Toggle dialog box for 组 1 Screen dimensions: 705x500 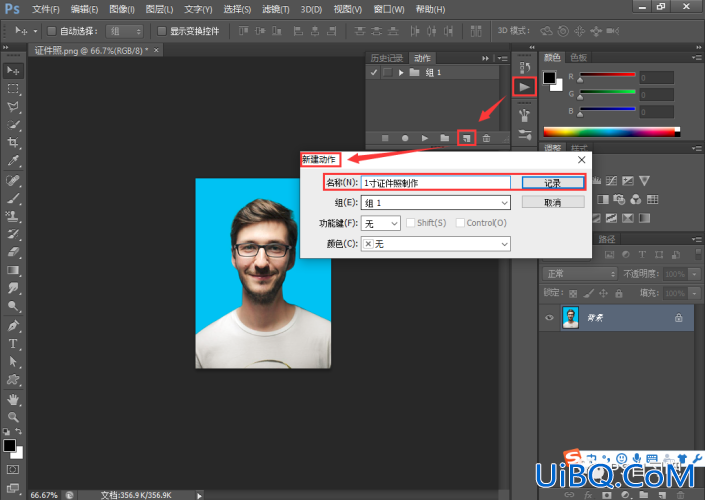click(x=387, y=72)
